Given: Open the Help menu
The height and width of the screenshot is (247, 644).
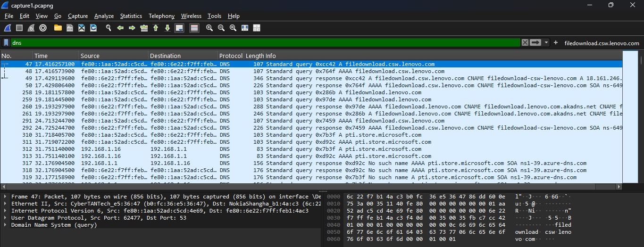Looking at the screenshot, I should [234, 16].
